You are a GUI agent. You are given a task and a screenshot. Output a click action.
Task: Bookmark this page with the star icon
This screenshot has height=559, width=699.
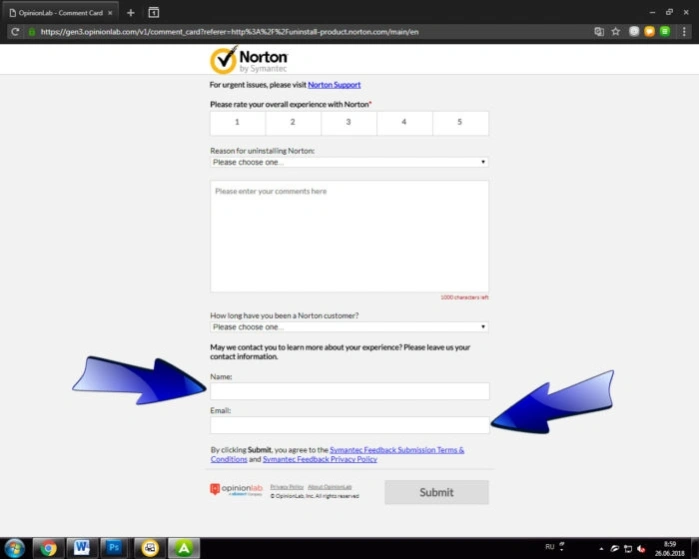(x=616, y=32)
